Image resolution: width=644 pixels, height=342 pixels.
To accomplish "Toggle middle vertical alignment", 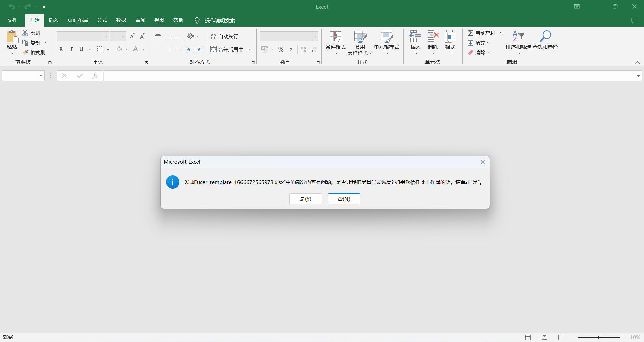I will pyautogui.click(x=168, y=36).
